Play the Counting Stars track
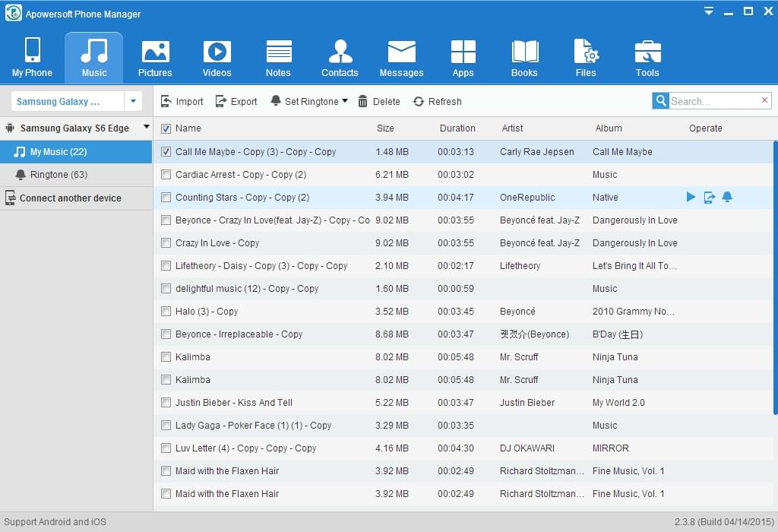Image resolution: width=778 pixels, height=532 pixels. (x=691, y=198)
